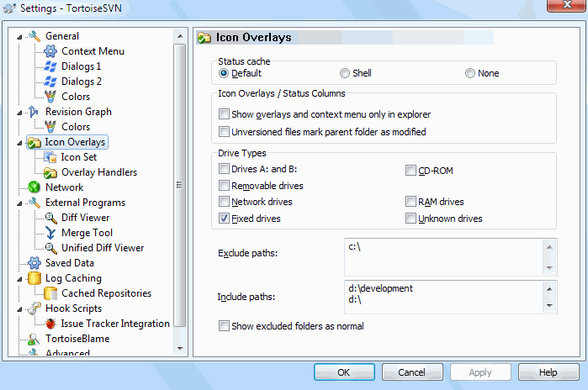
Task: Click the Context Menu gear icon
Action: (x=50, y=51)
